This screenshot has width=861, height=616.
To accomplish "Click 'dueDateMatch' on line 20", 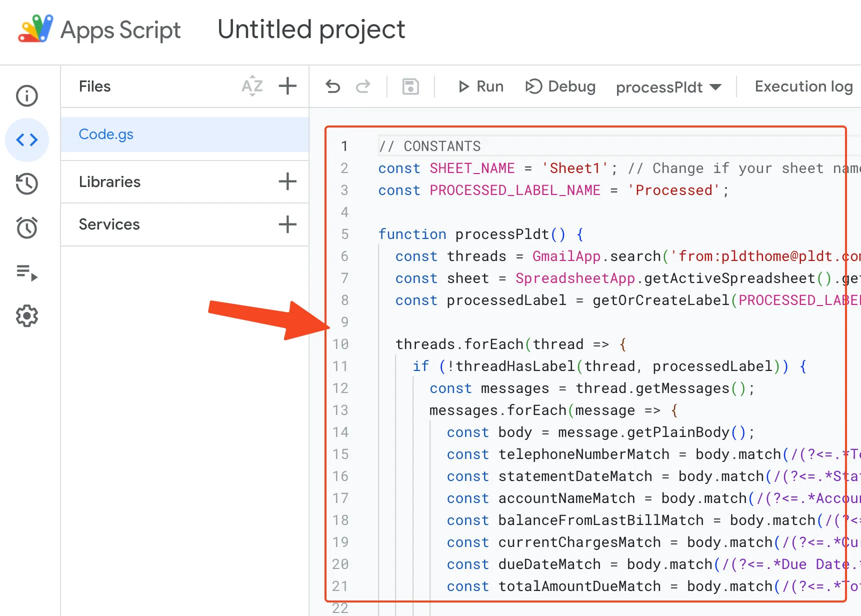I will pyautogui.click(x=549, y=564).
